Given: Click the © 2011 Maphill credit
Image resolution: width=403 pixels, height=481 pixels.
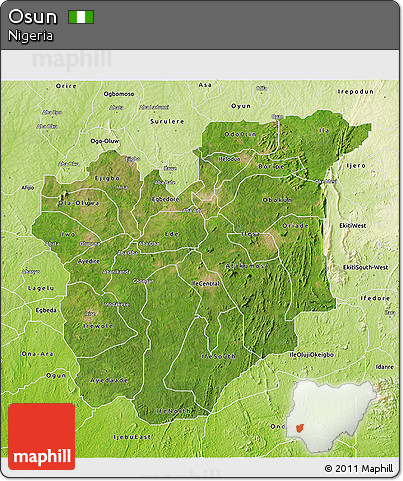Looking at the screenshot, I should [359, 468].
